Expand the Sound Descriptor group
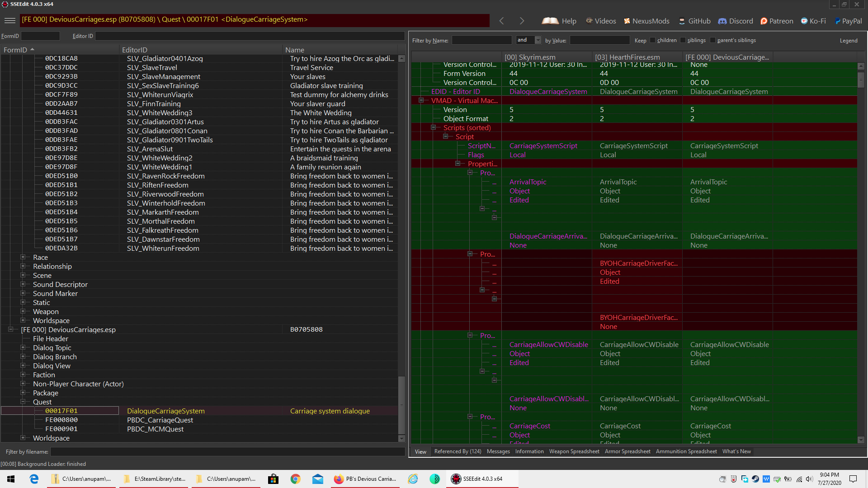Screen dimensions: 868x488 (x=23, y=284)
